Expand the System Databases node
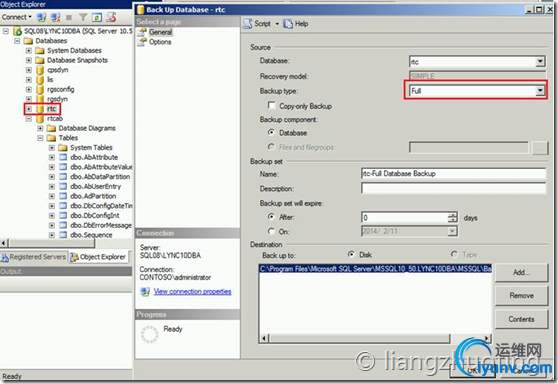Image resolution: width=558 pixels, height=384 pixels. click(x=29, y=51)
